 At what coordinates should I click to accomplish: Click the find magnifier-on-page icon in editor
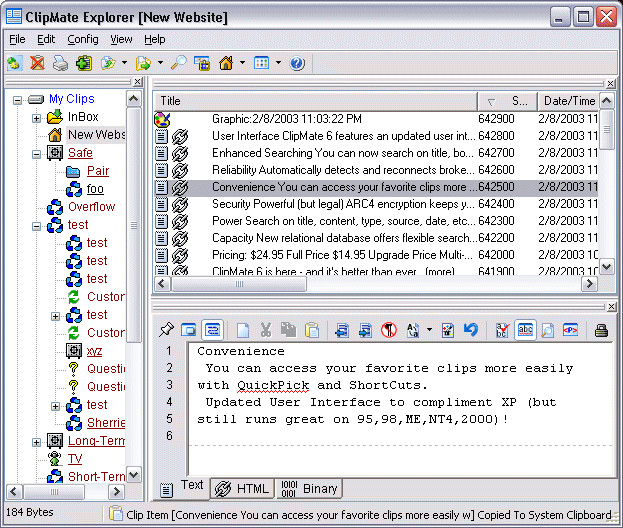click(x=548, y=330)
